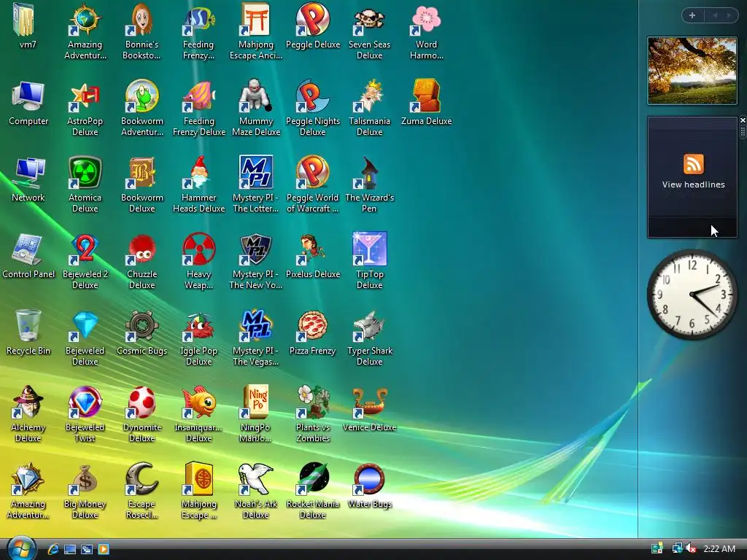
Task: Select Rocket Mania Deluxe shortcut
Action: pyautogui.click(x=312, y=491)
